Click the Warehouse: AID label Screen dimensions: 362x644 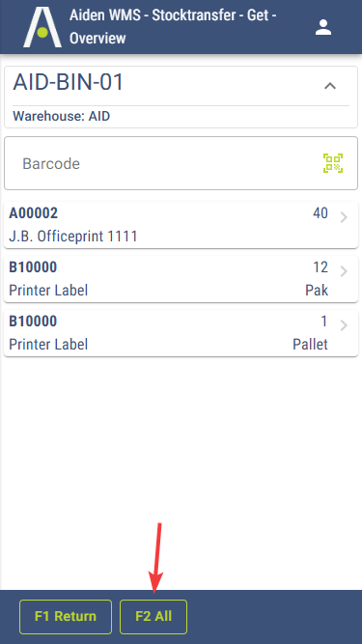(x=62, y=116)
